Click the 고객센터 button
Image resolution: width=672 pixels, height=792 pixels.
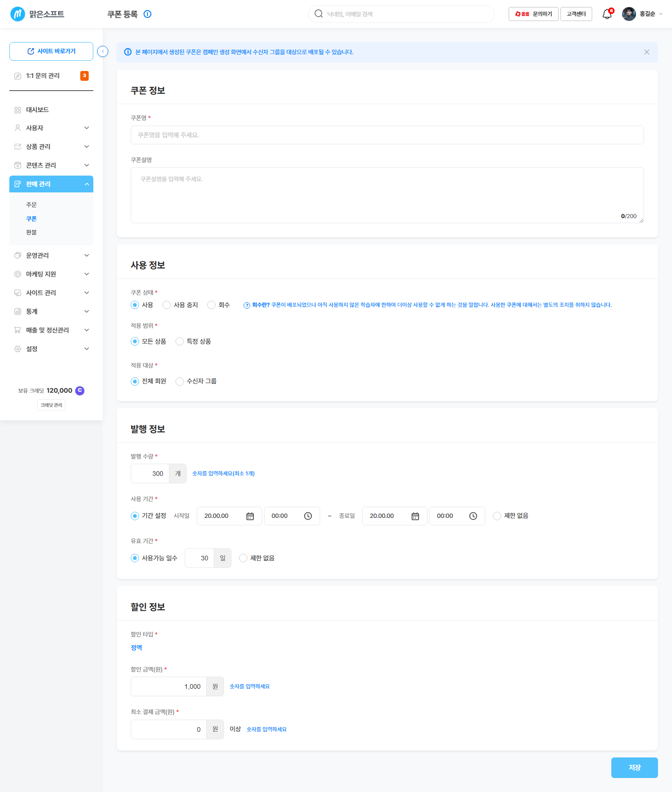[576, 14]
